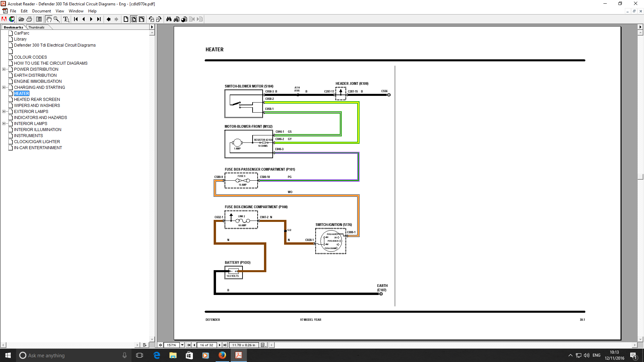This screenshot has width=644, height=362.
Task: Open HOW TO USE THE CIRCUIT DIAGRAMS bookmark
Action: pos(51,63)
